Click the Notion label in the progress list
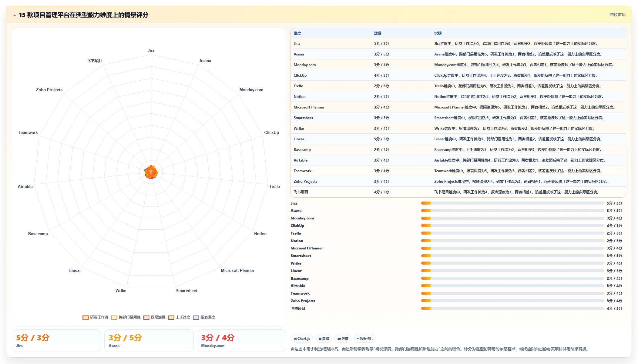Viewport: 638px width, 364px height. [x=297, y=241]
